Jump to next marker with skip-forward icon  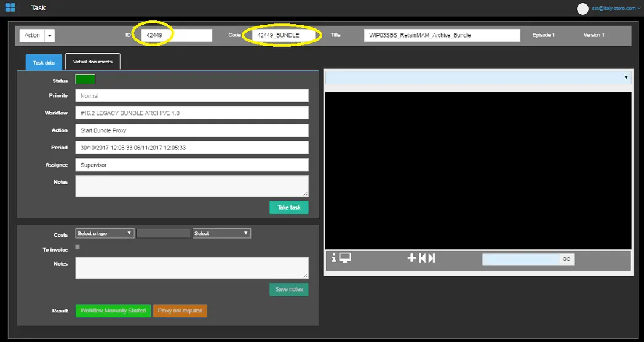432,258
